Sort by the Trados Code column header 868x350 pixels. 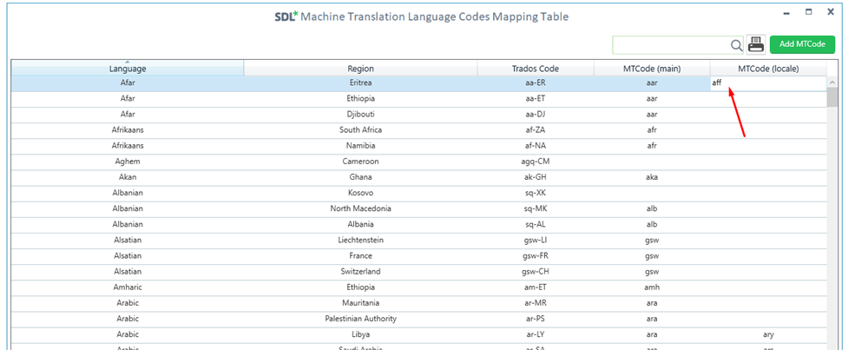(x=536, y=69)
